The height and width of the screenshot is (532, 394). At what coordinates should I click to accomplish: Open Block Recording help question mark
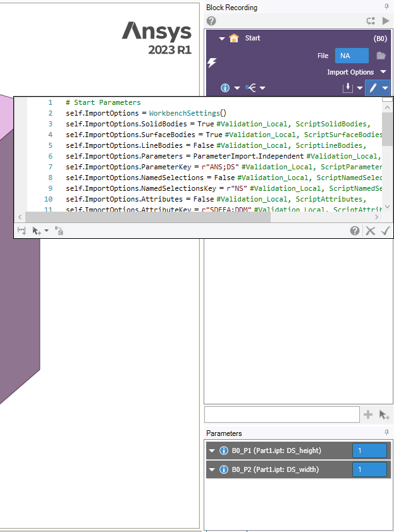[x=211, y=21]
